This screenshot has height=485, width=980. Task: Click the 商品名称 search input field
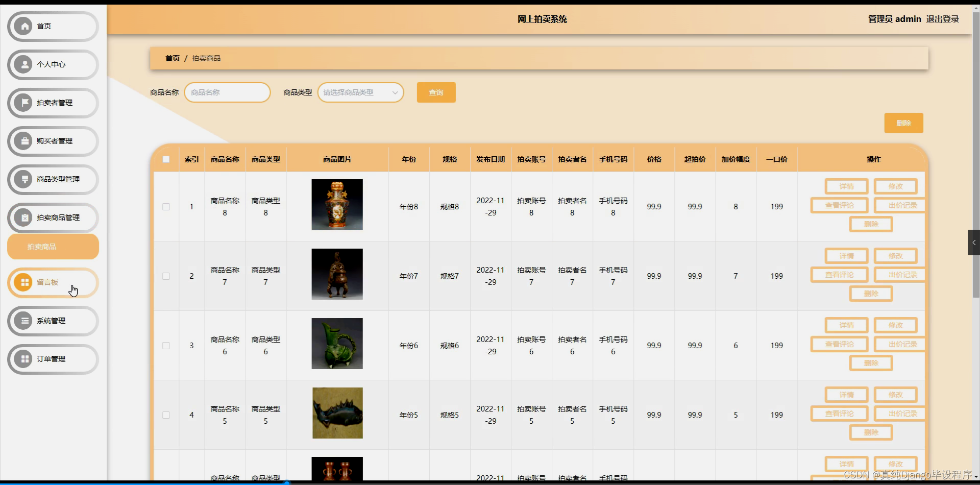coord(227,92)
